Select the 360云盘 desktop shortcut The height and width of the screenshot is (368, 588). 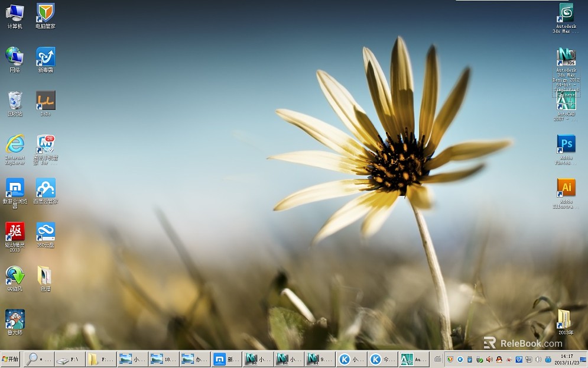[x=46, y=231]
